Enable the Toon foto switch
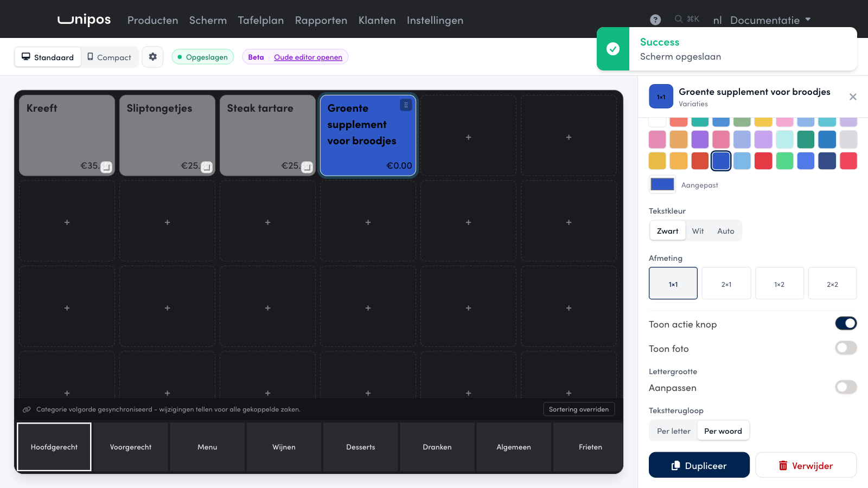 [x=846, y=348]
